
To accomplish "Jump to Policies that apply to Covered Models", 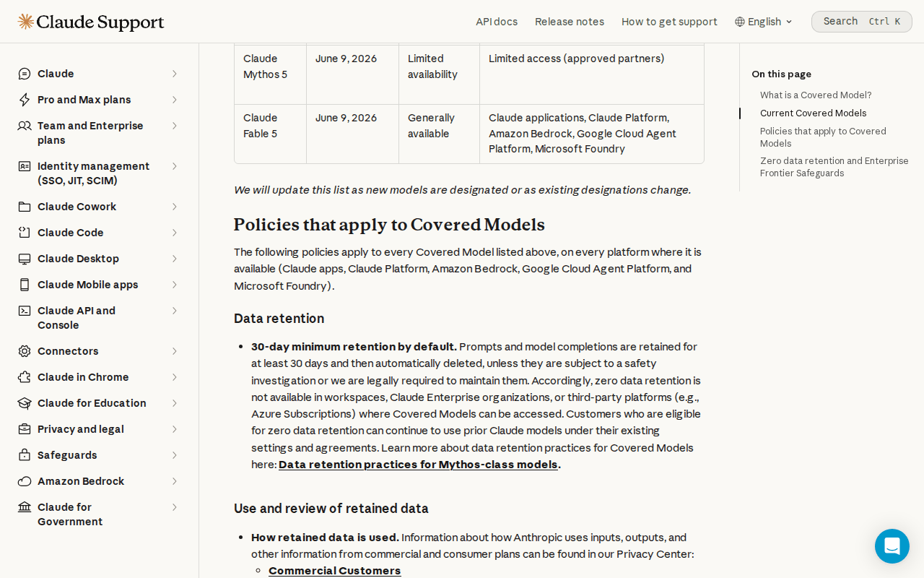I will click(823, 137).
